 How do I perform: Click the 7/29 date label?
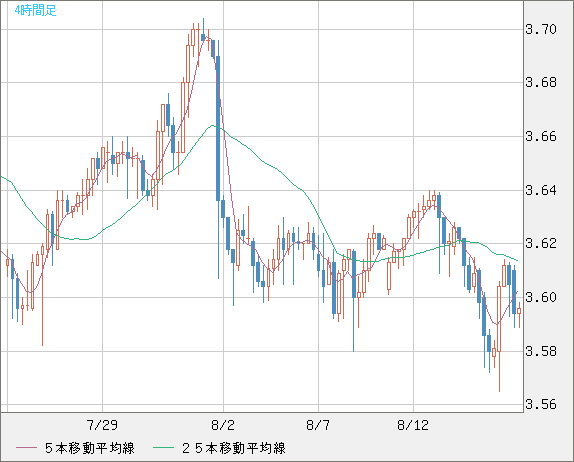click(102, 425)
